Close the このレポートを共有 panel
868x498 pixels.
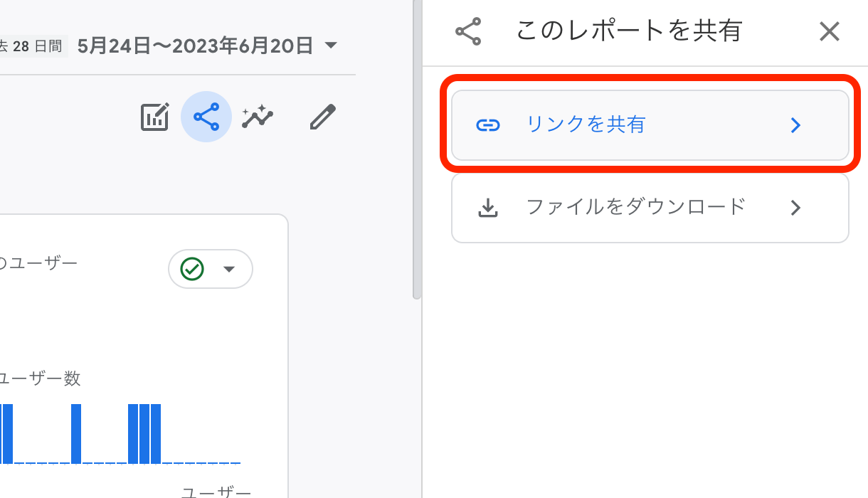(830, 31)
